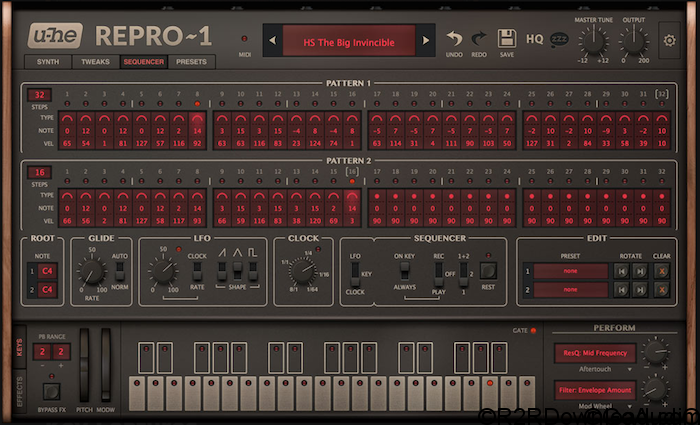Click Pattern 1 step 17 note value -5
The height and width of the screenshot is (425, 700).
(377, 131)
